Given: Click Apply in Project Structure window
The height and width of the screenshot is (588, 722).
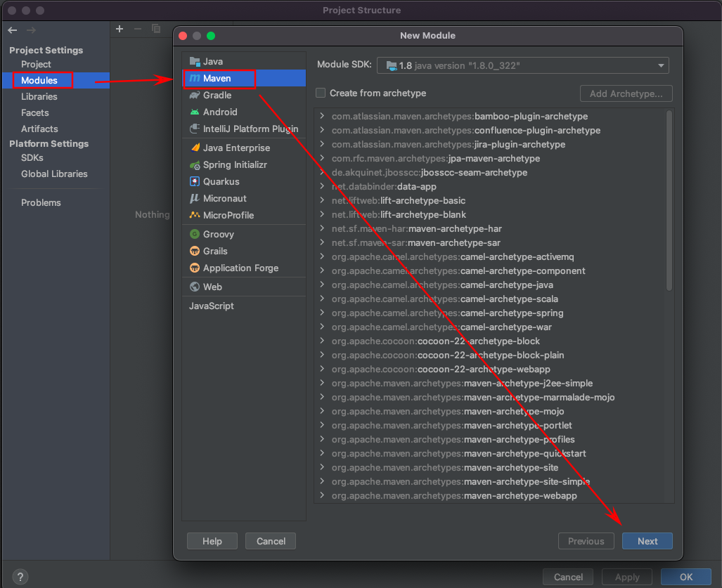Looking at the screenshot, I should click(627, 577).
